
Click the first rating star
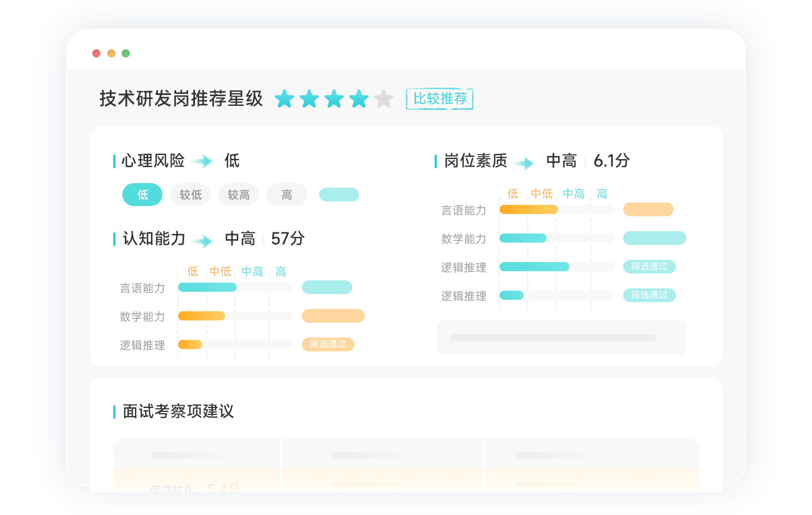pyautogui.click(x=284, y=99)
